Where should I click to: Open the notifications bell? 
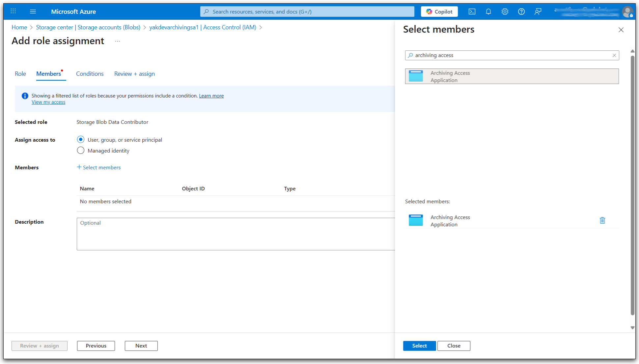pyautogui.click(x=488, y=12)
